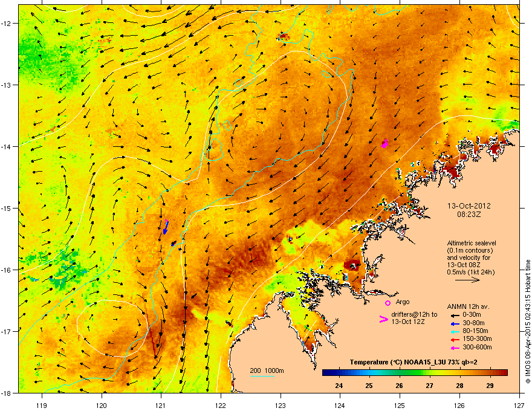Click the cyan line under 200 1000m

coord(262,376)
